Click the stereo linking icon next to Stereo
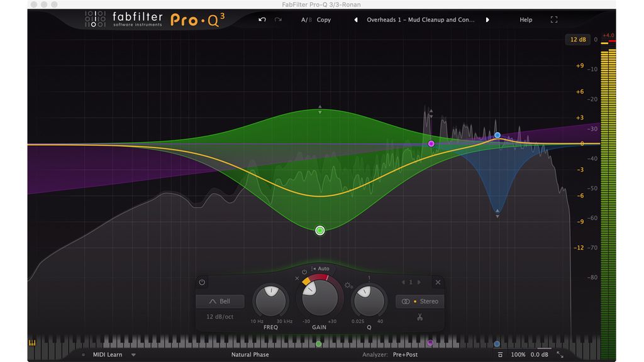This screenshot has width=644, height=362. click(405, 301)
